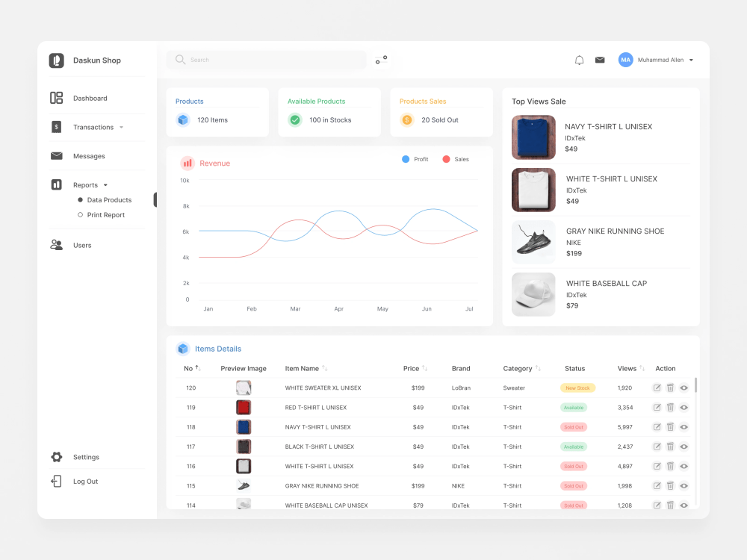Click the Products blue cube icon
Image resolution: width=747 pixels, height=560 pixels.
[x=183, y=120]
